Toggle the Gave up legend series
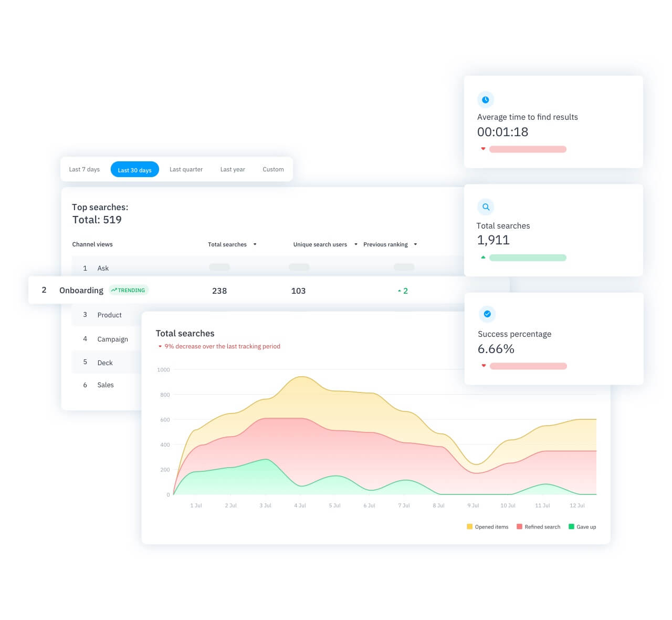This screenshot has width=672, height=620. (582, 526)
